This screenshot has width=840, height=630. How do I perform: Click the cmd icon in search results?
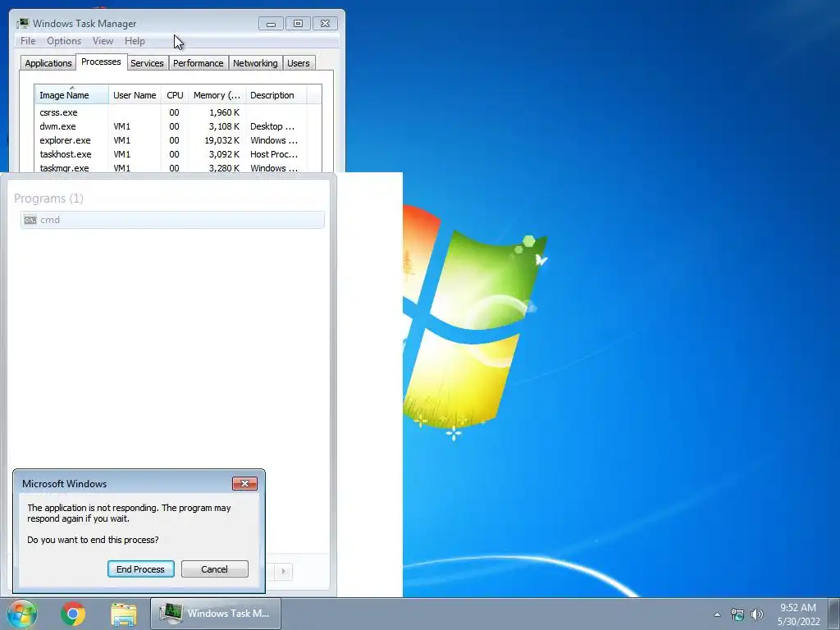[x=30, y=220]
